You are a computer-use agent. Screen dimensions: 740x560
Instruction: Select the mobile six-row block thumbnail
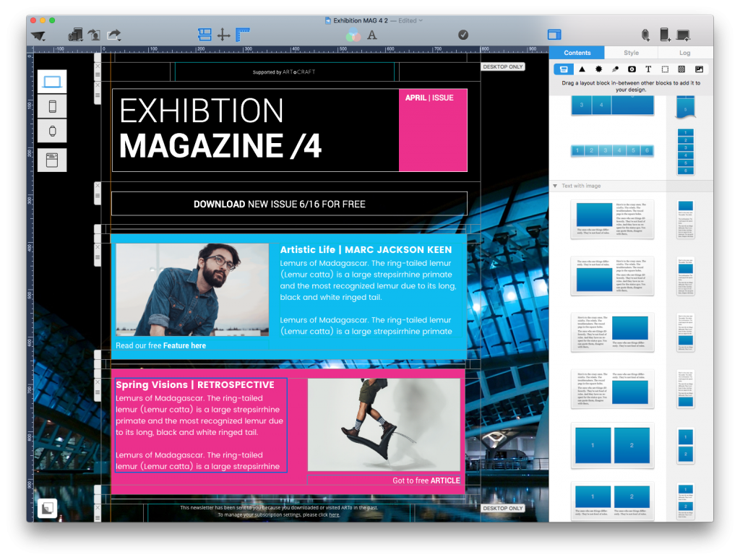(686, 152)
